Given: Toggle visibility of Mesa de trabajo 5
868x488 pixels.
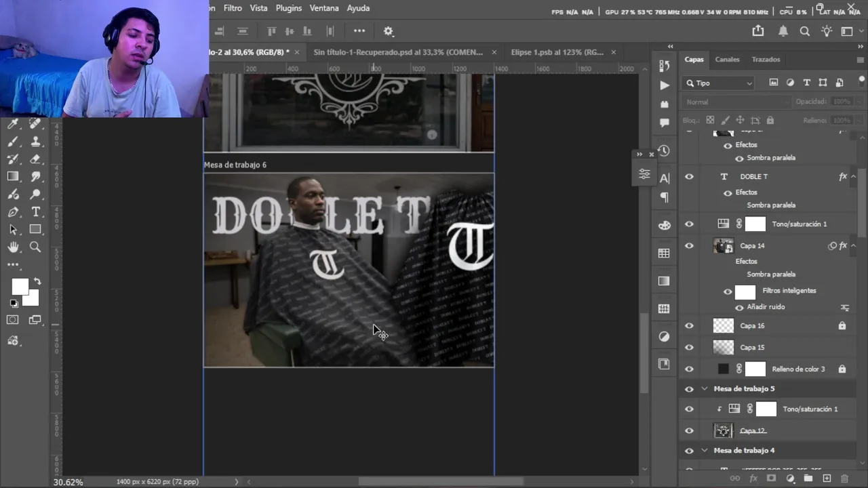Looking at the screenshot, I should coord(689,389).
